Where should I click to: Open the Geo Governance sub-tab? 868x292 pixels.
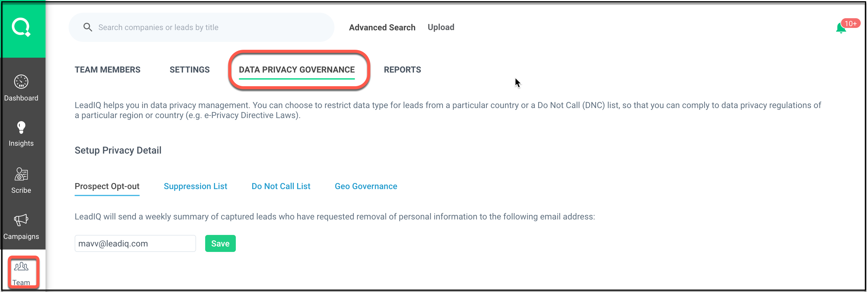pos(366,186)
